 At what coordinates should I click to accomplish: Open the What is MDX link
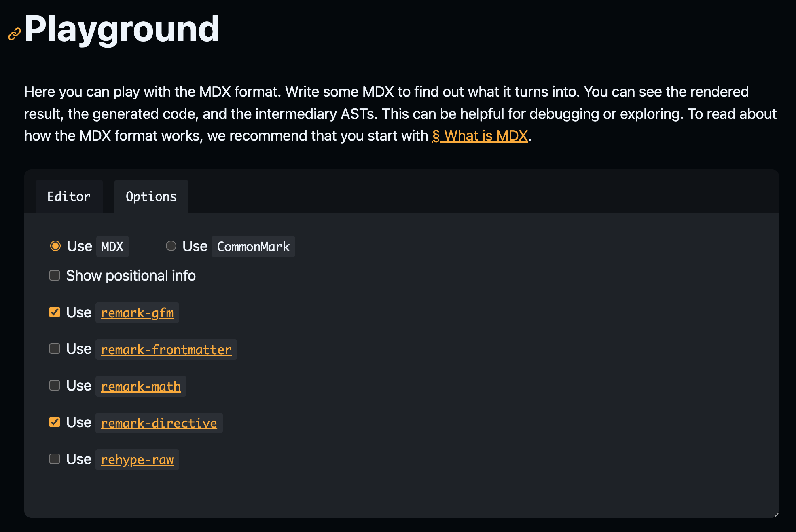pyautogui.click(x=480, y=135)
